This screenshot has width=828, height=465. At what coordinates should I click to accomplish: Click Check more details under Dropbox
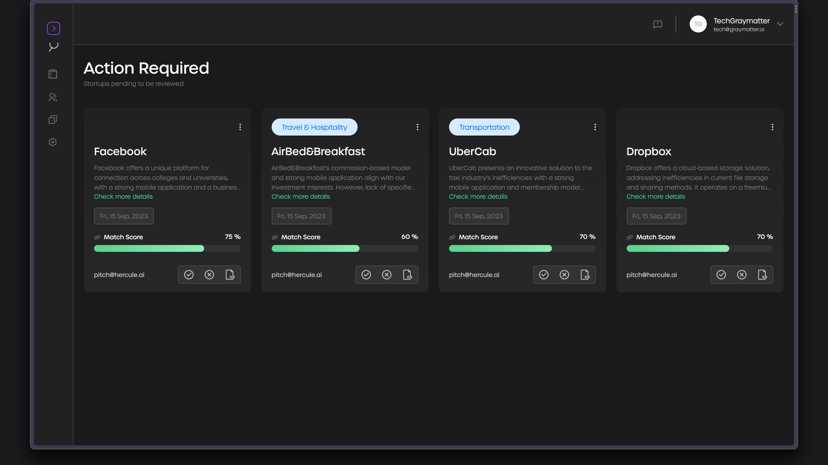[x=655, y=196]
